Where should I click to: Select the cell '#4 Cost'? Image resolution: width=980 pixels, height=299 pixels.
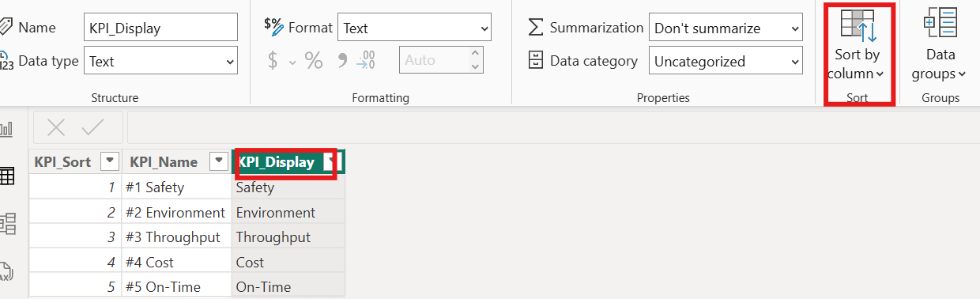(x=177, y=262)
